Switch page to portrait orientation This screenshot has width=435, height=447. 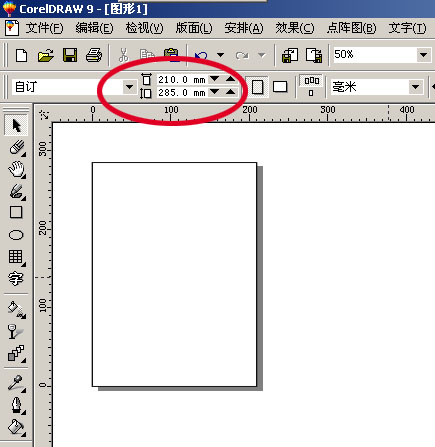click(257, 87)
